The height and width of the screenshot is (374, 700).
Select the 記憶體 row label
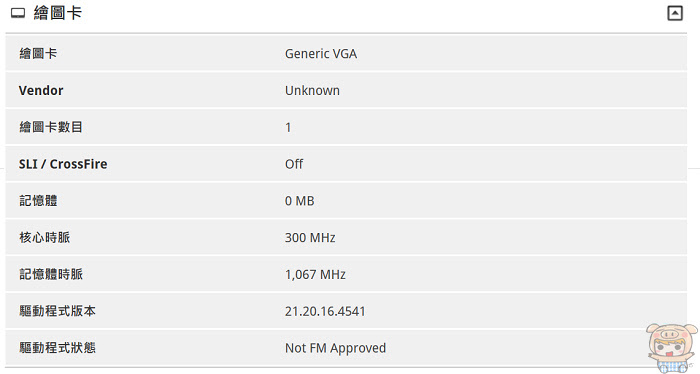pyautogui.click(x=38, y=201)
